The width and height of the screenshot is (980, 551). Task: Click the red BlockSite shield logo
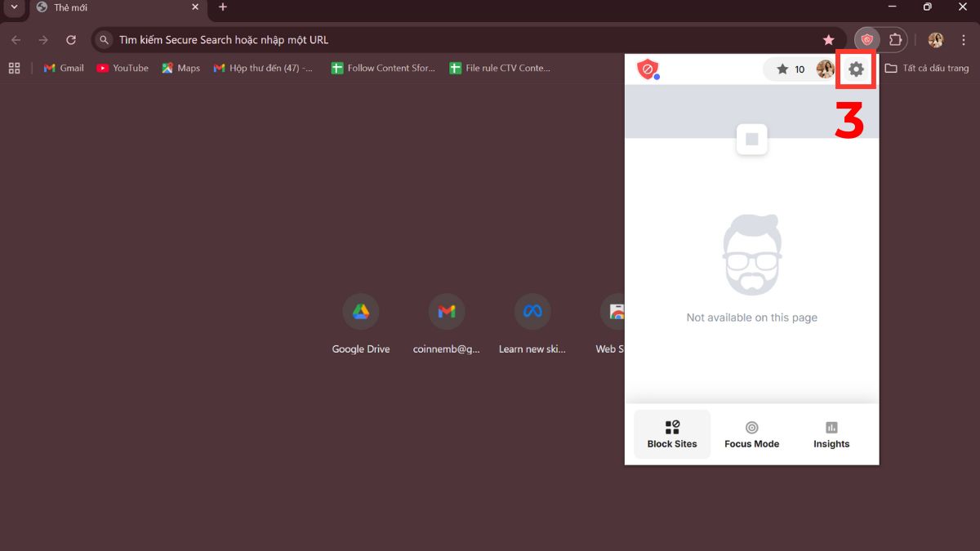coord(646,69)
